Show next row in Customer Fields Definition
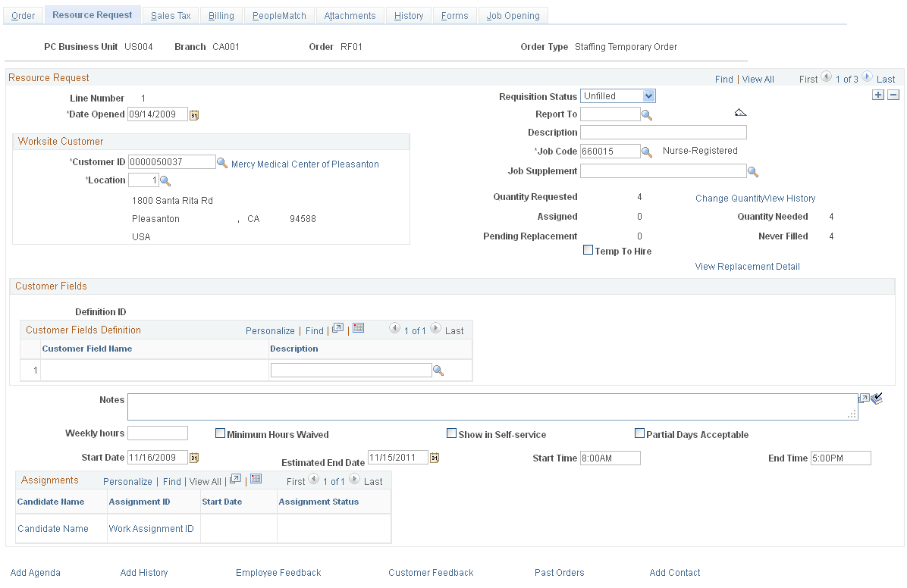 pyautogui.click(x=435, y=328)
